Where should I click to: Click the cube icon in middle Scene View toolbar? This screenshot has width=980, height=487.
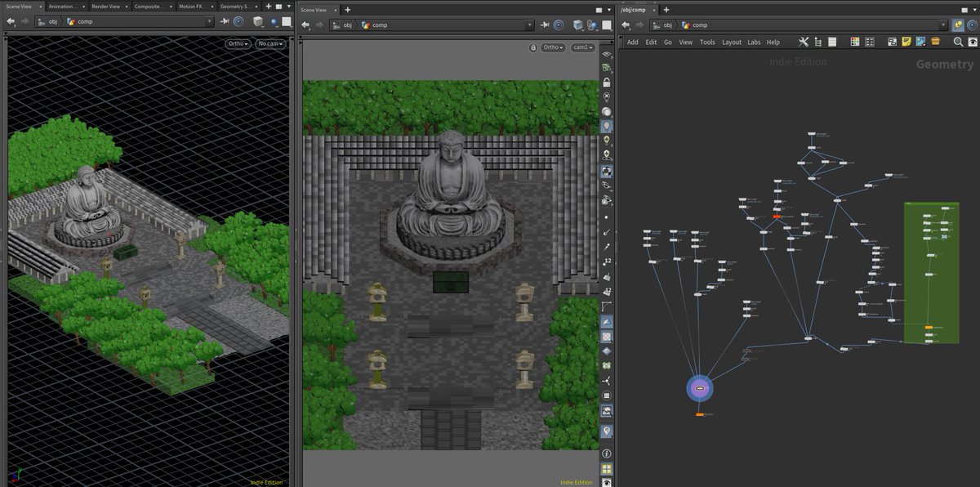click(x=578, y=25)
